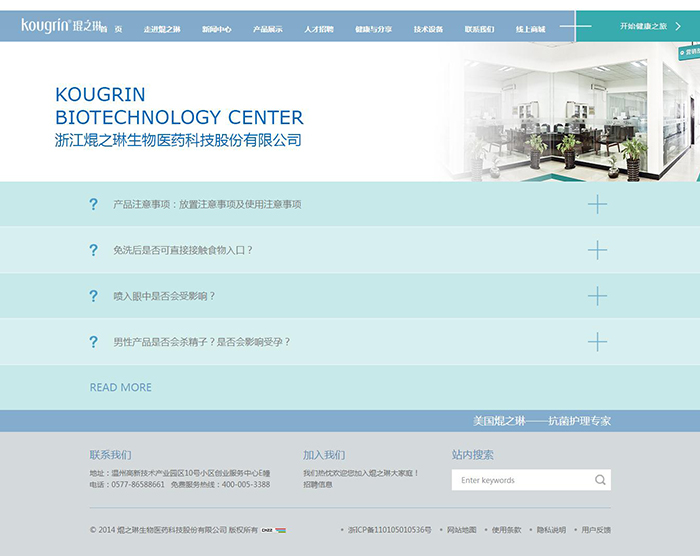Click question mark icon beside 免洗后是否可直接接触
This screenshot has width=700, height=556.
(93, 250)
